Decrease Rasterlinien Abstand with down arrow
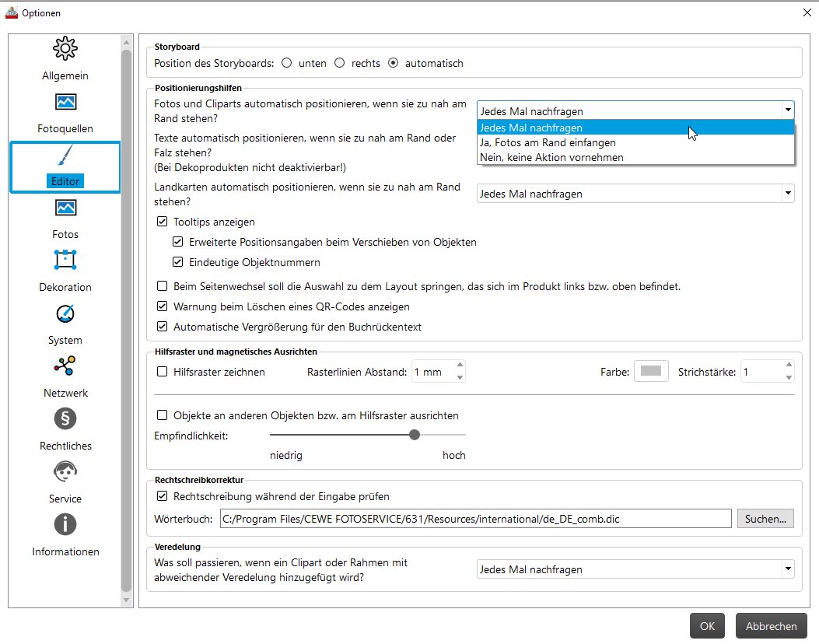 [x=460, y=377]
